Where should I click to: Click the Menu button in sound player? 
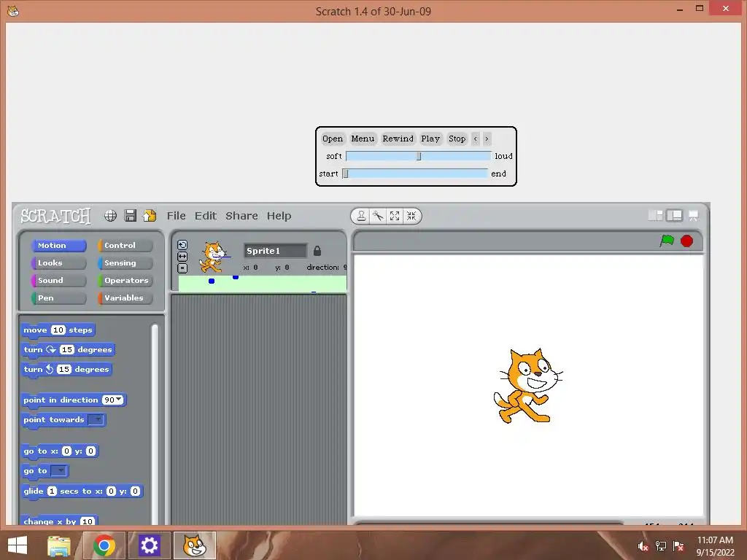pyautogui.click(x=363, y=139)
